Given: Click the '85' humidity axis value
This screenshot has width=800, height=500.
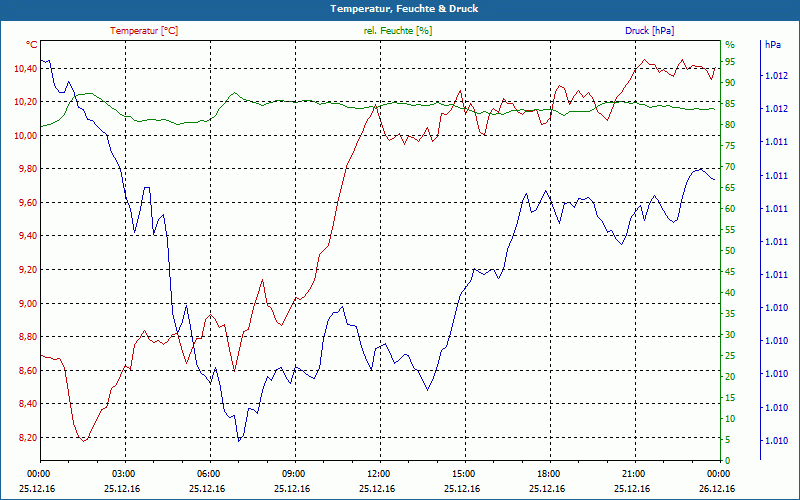Looking at the screenshot, I should (x=730, y=104).
